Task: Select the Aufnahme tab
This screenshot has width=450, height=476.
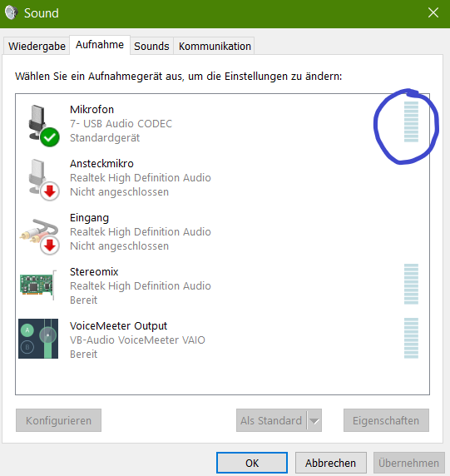Action: click(x=100, y=45)
